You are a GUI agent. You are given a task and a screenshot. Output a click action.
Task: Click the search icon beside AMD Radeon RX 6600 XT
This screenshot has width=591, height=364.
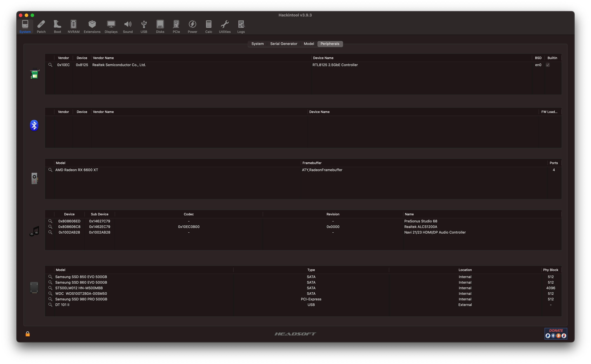pyautogui.click(x=50, y=170)
